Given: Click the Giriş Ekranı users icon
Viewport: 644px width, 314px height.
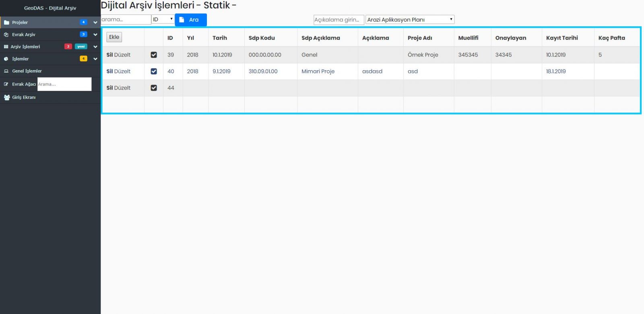Looking at the screenshot, I should tap(7, 97).
